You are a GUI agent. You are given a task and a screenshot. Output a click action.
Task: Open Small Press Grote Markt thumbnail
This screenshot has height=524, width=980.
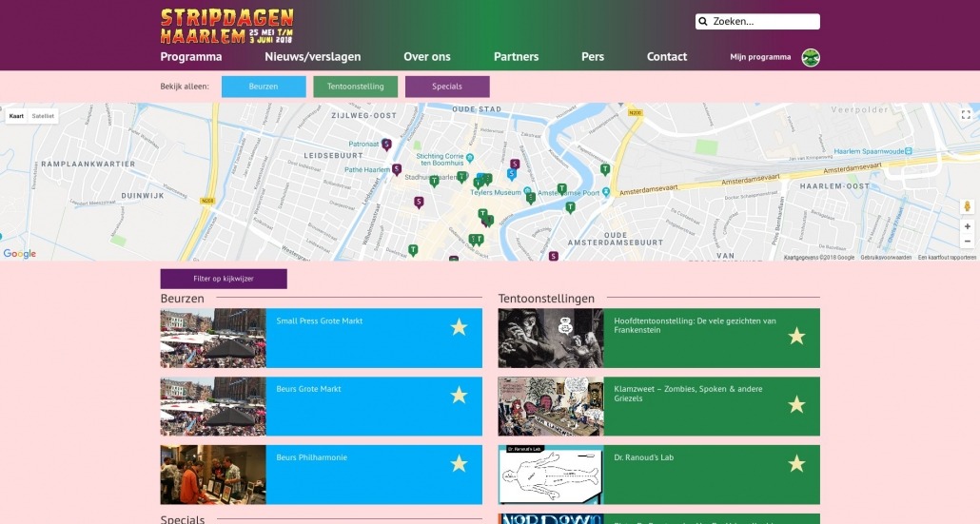tap(213, 338)
